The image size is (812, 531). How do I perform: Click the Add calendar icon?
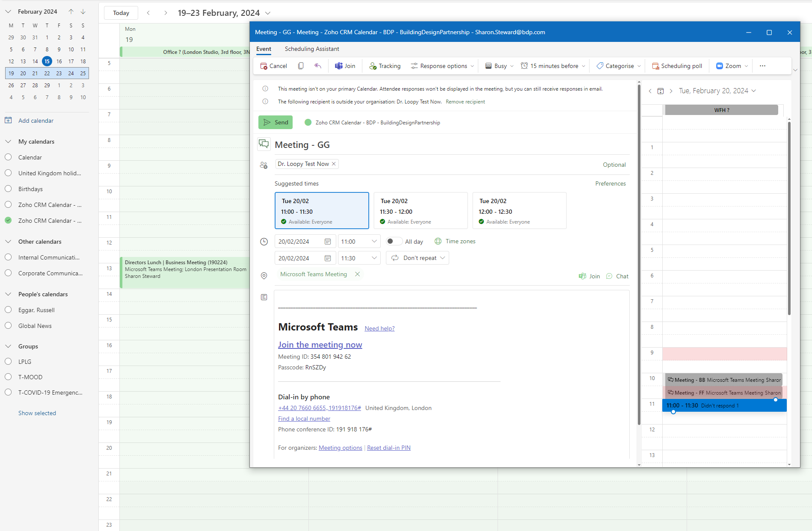[x=8, y=121]
